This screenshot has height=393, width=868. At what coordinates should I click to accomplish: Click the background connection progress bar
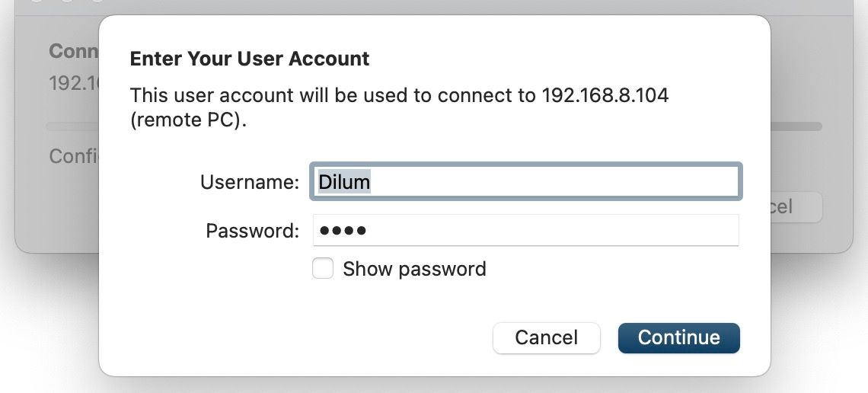796,126
